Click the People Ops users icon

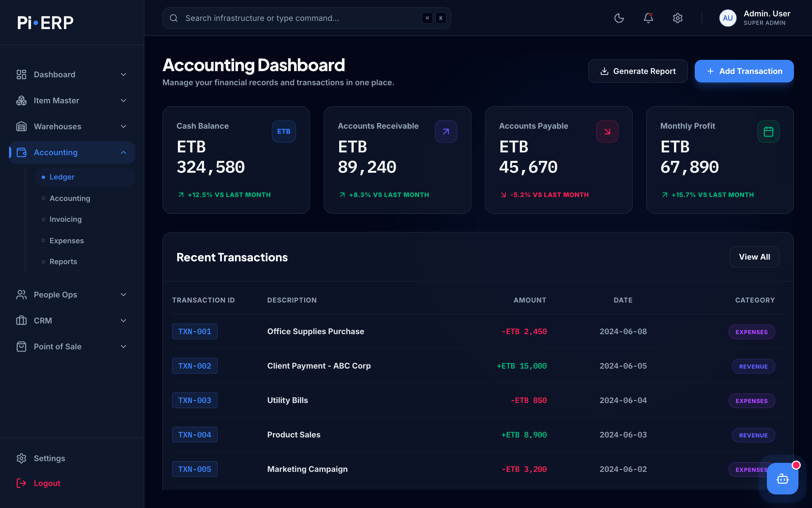pyautogui.click(x=21, y=295)
